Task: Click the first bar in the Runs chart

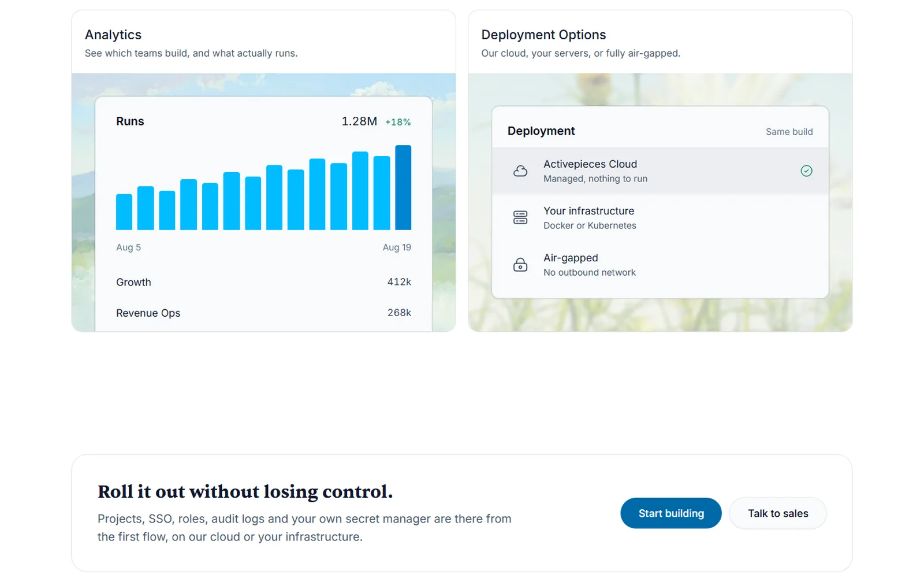Action: pyautogui.click(x=124, y=212)
